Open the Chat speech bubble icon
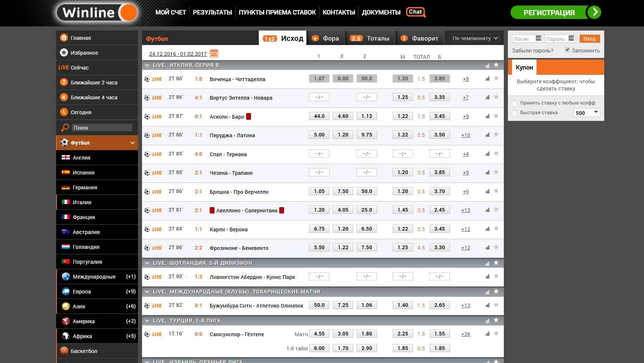This screenshot has width=644, height=363. [x=416, y=12]
